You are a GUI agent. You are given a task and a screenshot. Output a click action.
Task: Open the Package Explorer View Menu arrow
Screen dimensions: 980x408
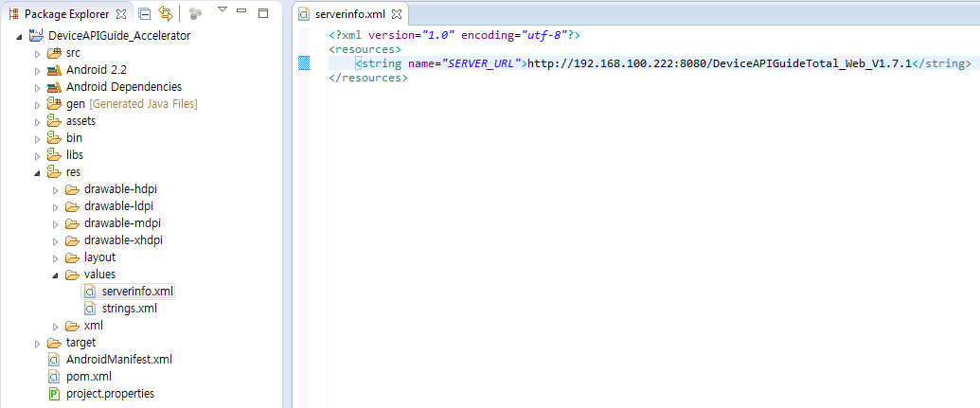point(222,10)
